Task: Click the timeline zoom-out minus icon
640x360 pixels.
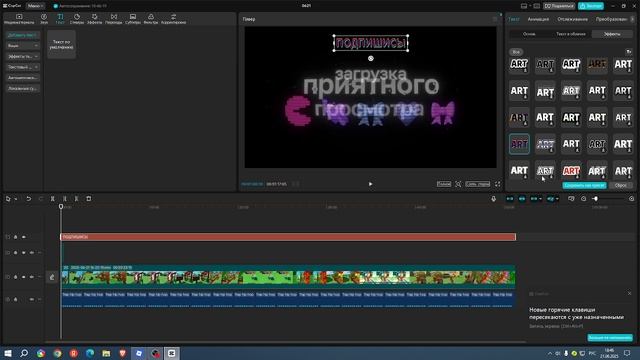Action: 583,199
